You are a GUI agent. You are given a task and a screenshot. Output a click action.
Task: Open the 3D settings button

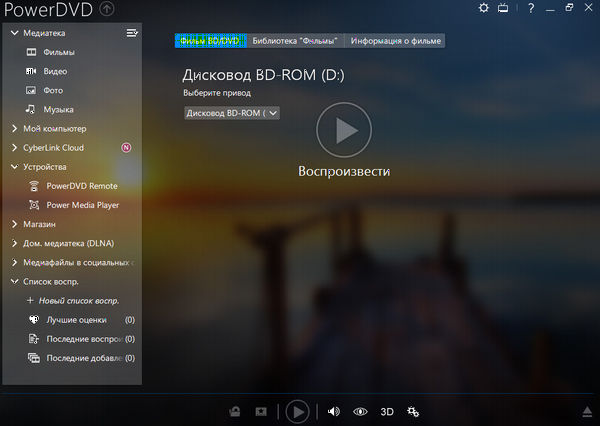pyautogui.click(x=387, y=411)
